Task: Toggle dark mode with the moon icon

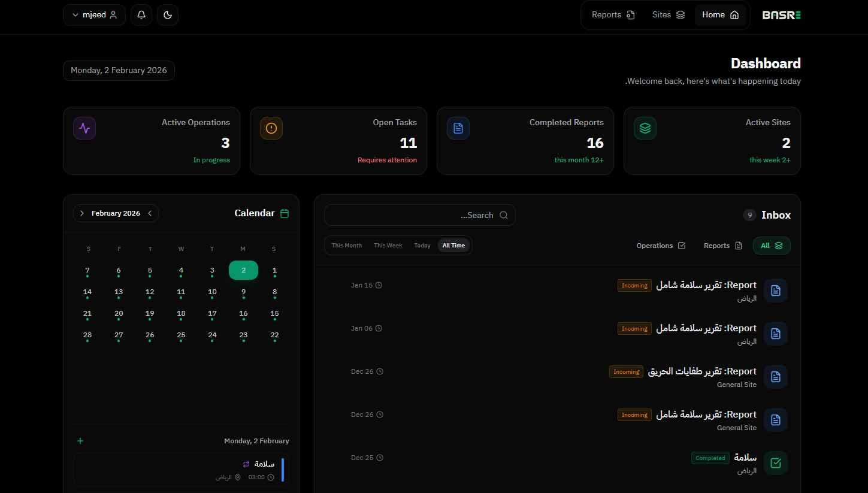Action: 167,14
